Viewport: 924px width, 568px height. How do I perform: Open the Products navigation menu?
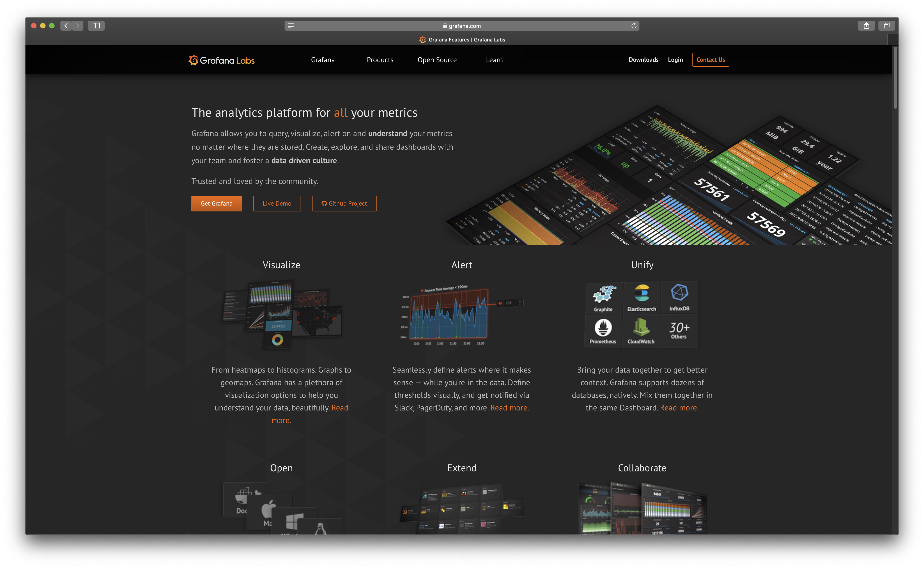click(380, 60)
